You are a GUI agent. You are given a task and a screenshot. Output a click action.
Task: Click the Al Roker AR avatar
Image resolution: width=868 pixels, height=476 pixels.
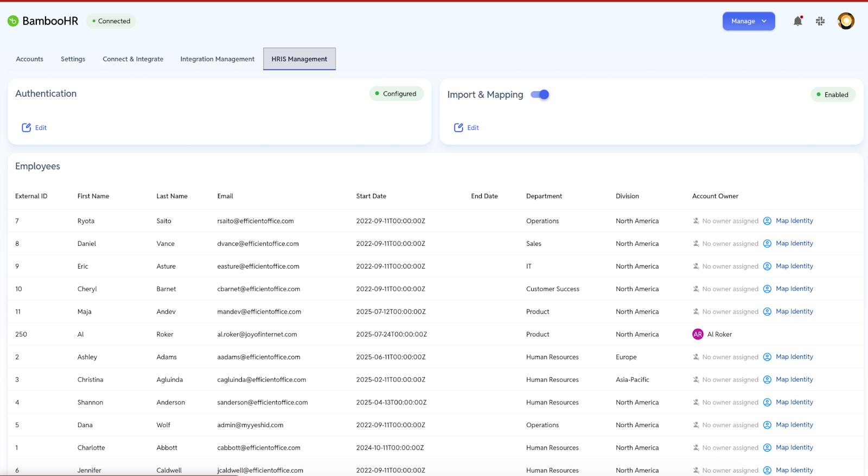click(x=698, y=334)
